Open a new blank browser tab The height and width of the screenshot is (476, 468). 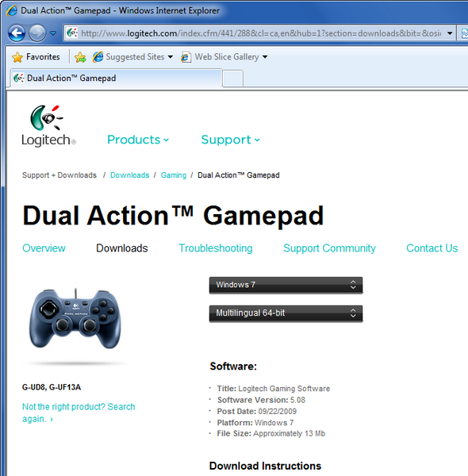click(x=232, y=79)
